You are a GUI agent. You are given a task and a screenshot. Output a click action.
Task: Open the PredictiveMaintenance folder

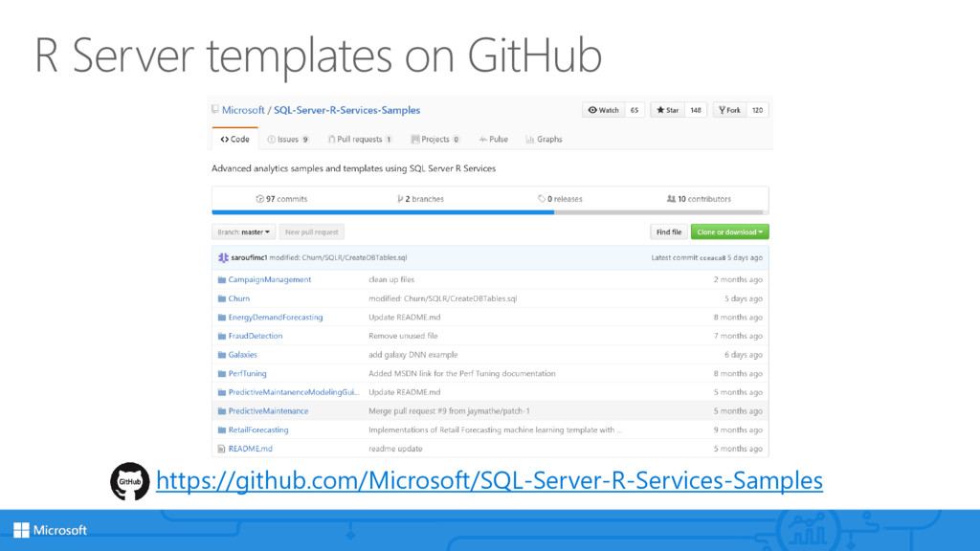pos(268,411)
